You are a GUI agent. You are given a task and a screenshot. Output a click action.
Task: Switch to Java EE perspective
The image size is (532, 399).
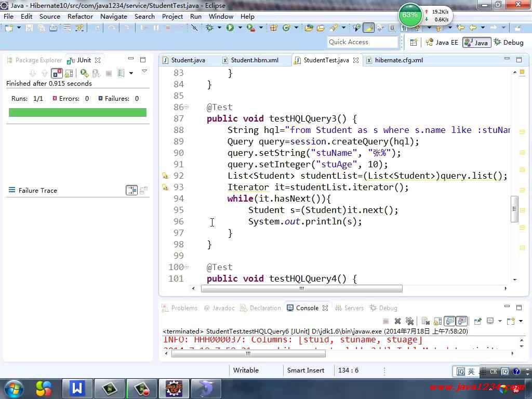click(442, 43)
